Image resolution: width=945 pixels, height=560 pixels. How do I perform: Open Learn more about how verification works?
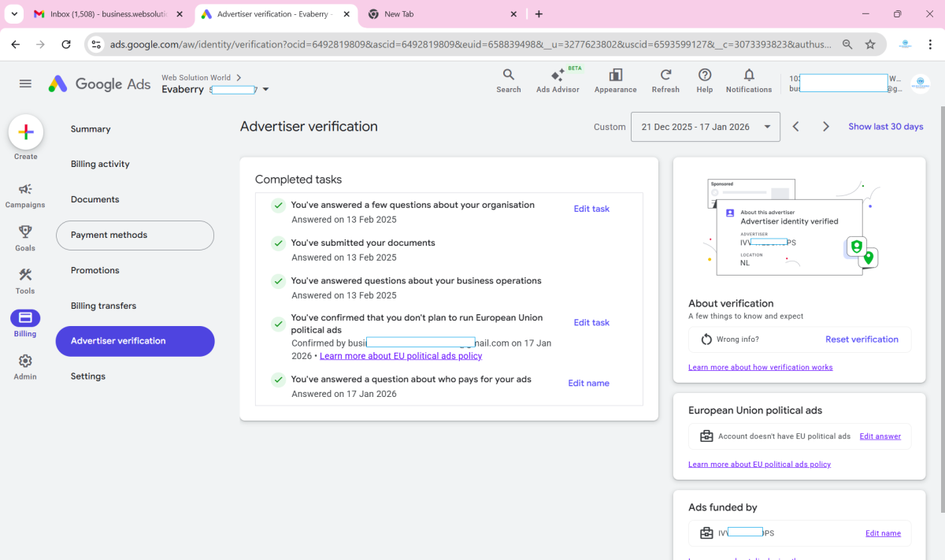(760, 367)
